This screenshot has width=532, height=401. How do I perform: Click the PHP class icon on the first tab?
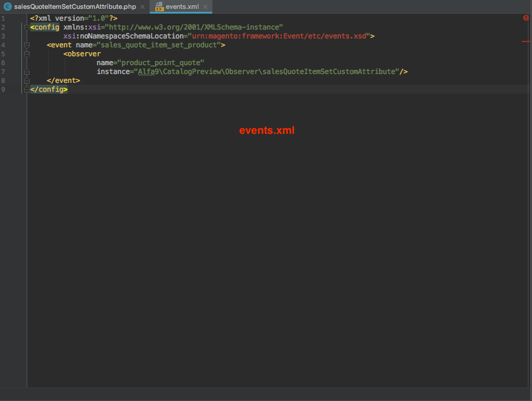pos(8,7)
